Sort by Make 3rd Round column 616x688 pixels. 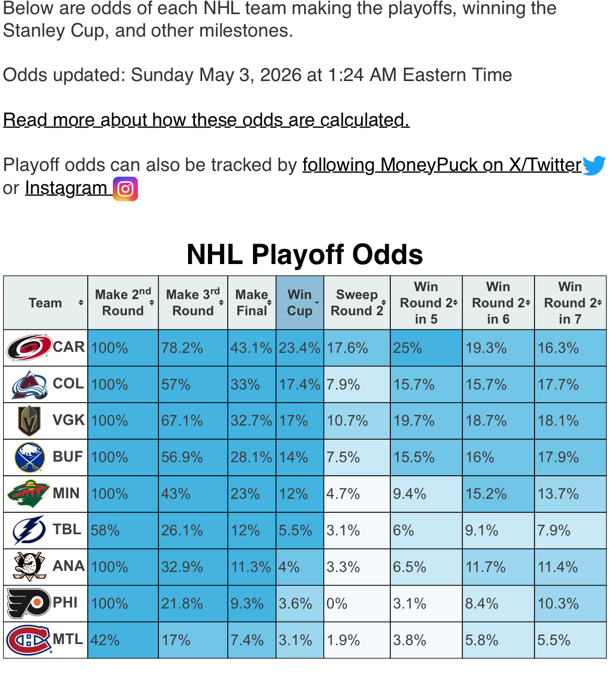(193, 303)
